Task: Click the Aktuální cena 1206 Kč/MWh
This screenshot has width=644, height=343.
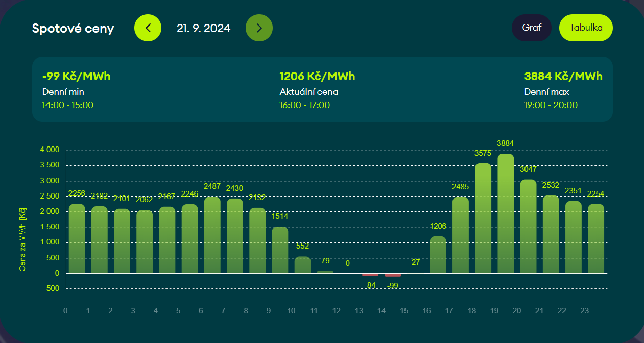Action: tap(317, 77)
